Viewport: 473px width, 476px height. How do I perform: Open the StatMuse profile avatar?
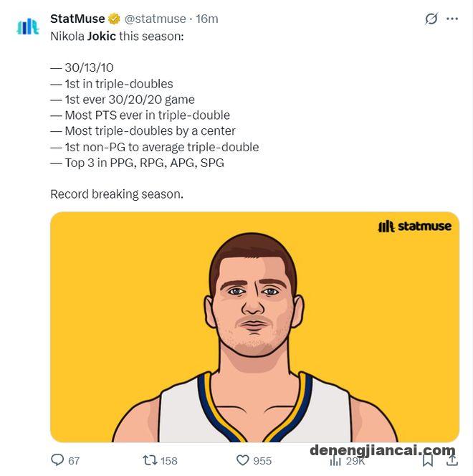click(x=28, y=27)
